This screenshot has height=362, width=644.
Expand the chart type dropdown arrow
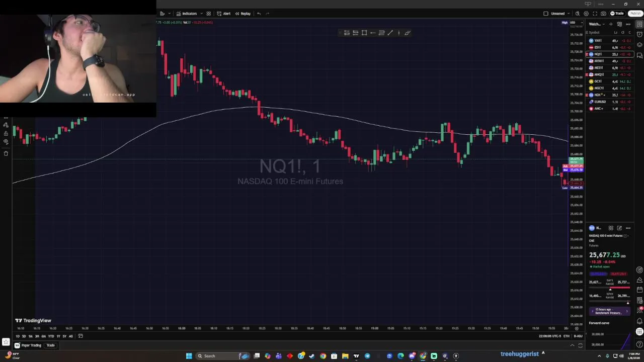tap(169, 14)
